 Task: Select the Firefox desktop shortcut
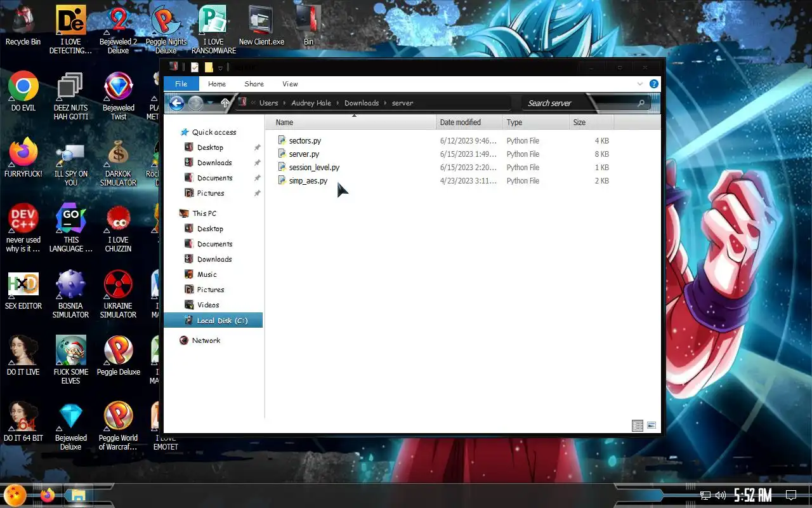[x=23, y=157]
